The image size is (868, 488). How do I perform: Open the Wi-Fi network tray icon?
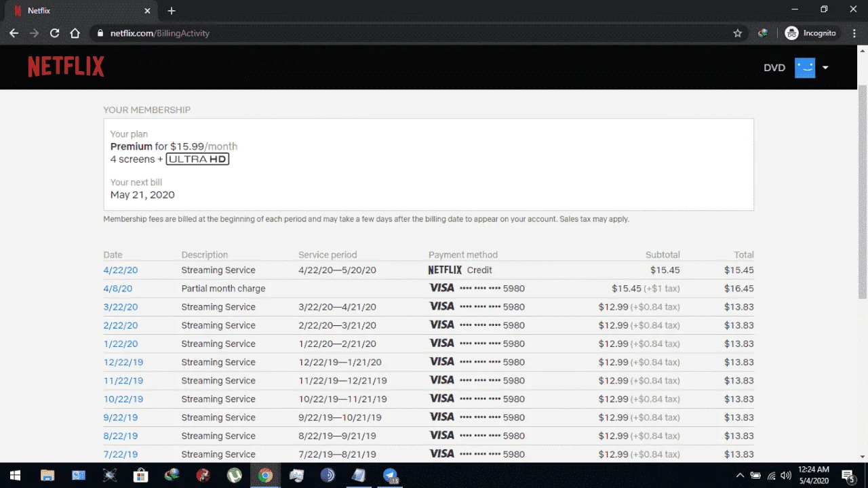coord(771,475)
